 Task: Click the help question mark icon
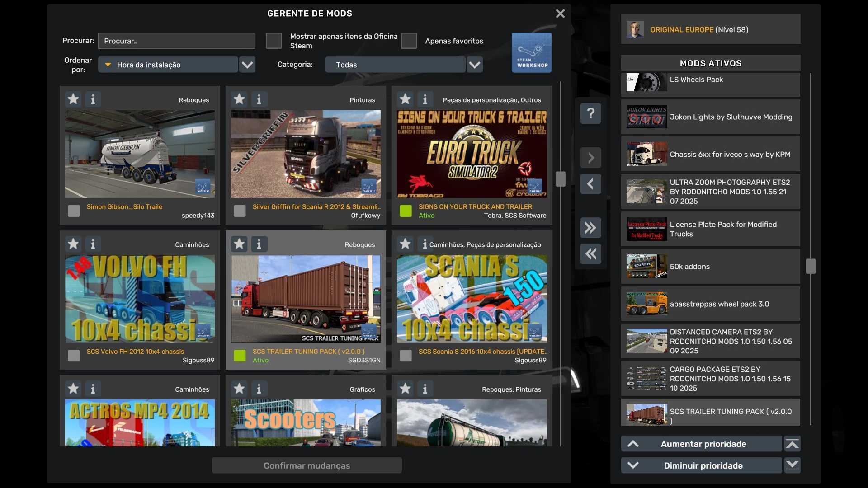[590, 113]
